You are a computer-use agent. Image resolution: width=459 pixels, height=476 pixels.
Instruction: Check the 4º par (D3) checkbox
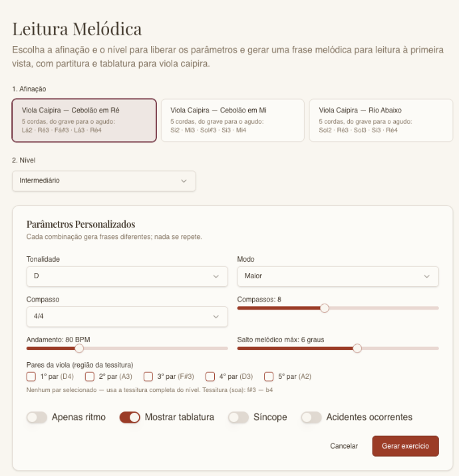click(x=210, y=376)
